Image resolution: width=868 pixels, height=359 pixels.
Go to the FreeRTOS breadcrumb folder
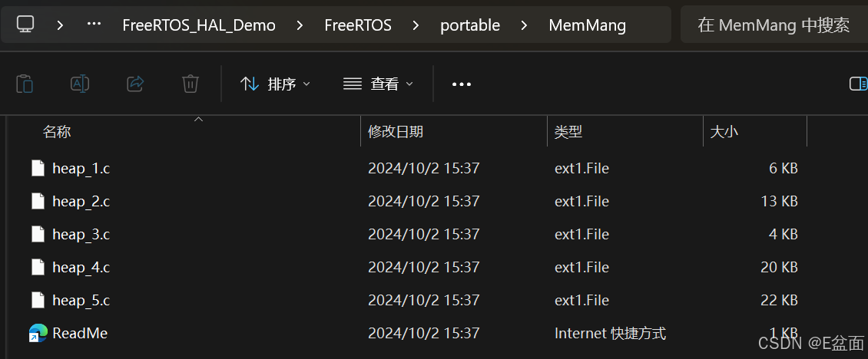click(358, 25)
